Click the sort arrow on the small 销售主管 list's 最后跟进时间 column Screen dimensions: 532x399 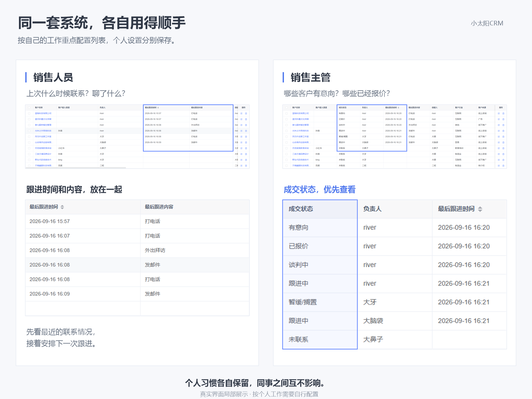pyautogui.click(x=399, y=108)
